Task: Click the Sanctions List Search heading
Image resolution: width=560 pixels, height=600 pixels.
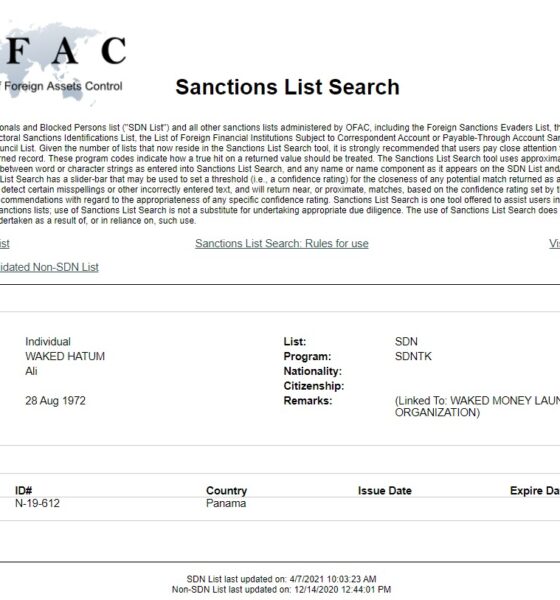Action: (287, 87)
